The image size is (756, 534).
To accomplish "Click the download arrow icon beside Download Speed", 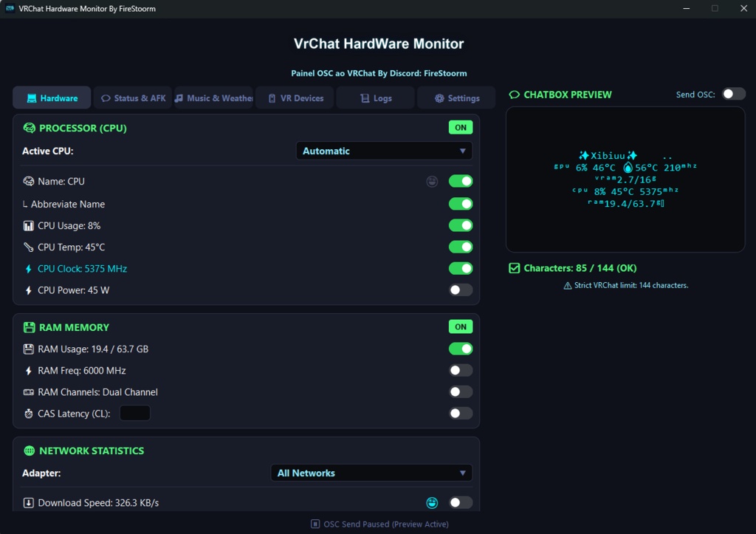I will tap(29, 503).
